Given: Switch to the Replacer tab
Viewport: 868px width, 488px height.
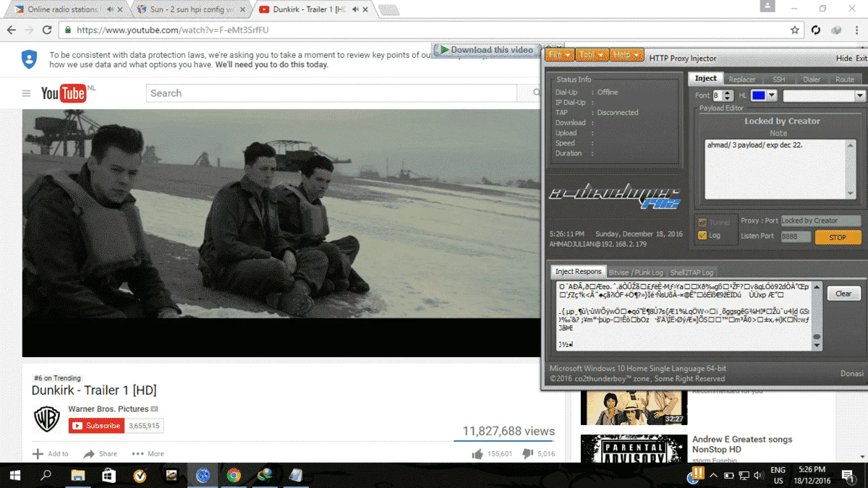Looking at the screenshot, I should tap(742, 79).
